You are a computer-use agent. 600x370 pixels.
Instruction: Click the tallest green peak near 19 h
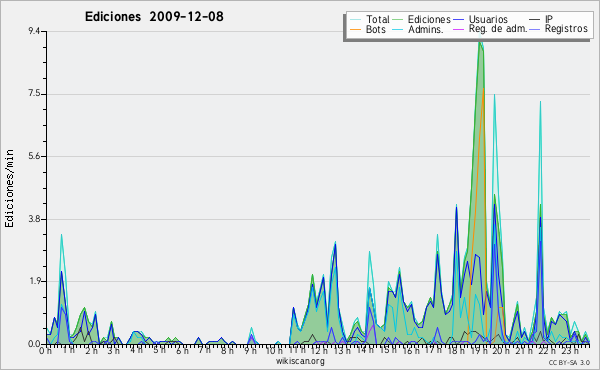coord(480,43)
